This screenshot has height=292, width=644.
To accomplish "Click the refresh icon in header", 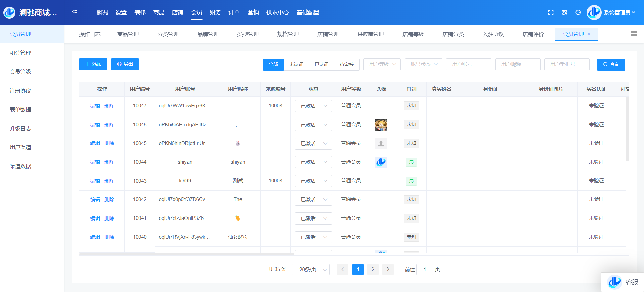I will 578,12.
